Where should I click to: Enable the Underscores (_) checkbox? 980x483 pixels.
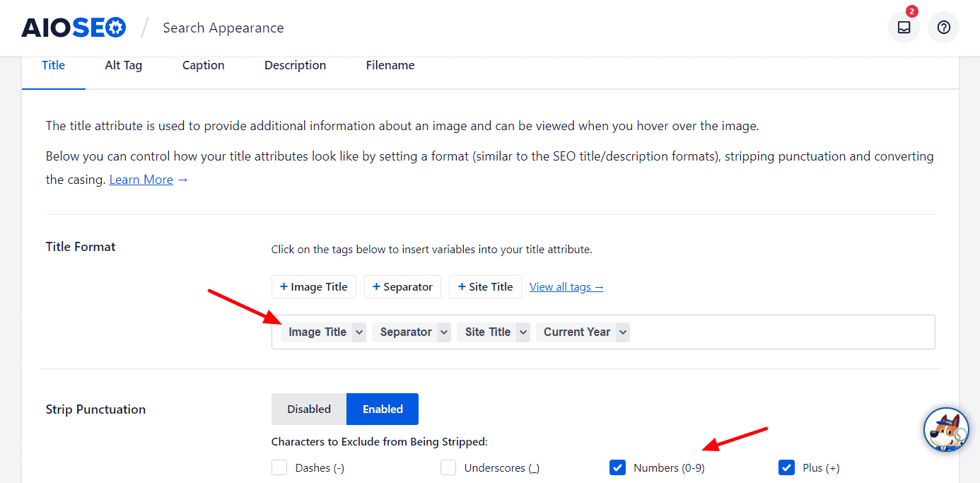tap(448, 467)
